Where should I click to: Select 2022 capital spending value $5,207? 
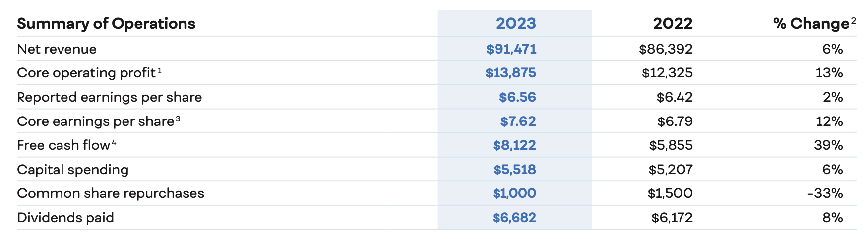671,170
